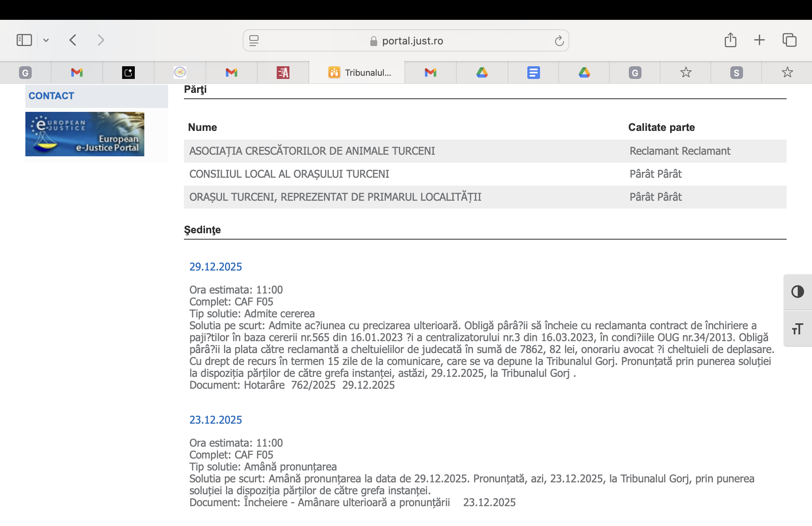Image resolution: width=812 pixels, height=526 pixels.
Task: Switch to the Tribunalul tab
Action: point(359,73)
